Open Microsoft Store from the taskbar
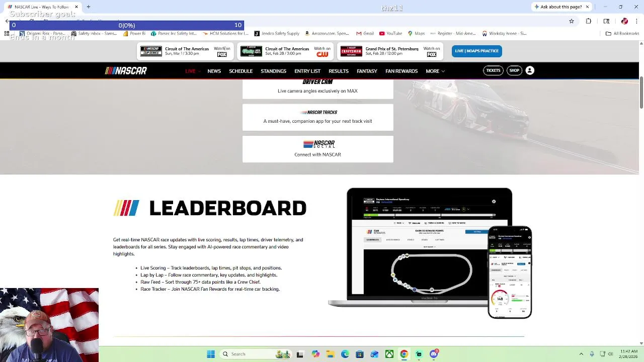644x362 pixels. coord(360,354)
